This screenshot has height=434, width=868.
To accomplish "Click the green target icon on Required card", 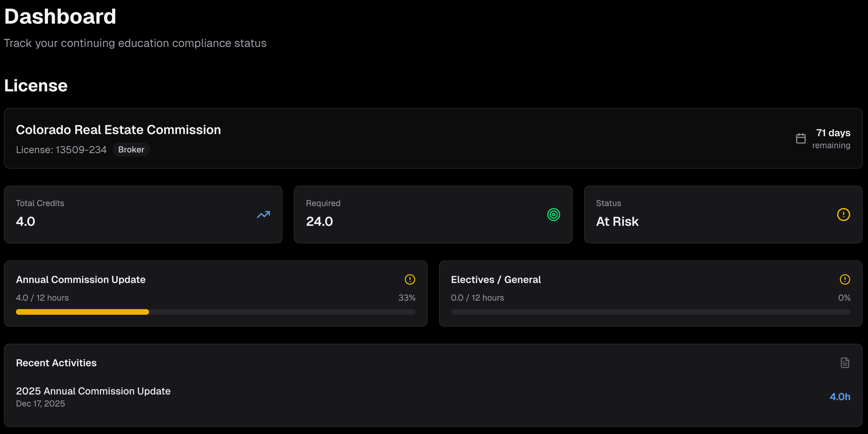I will [553, 214].
